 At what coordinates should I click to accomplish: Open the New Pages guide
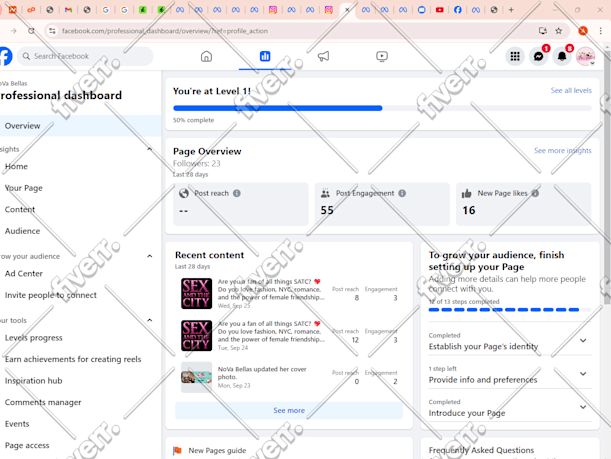(217, 450)
